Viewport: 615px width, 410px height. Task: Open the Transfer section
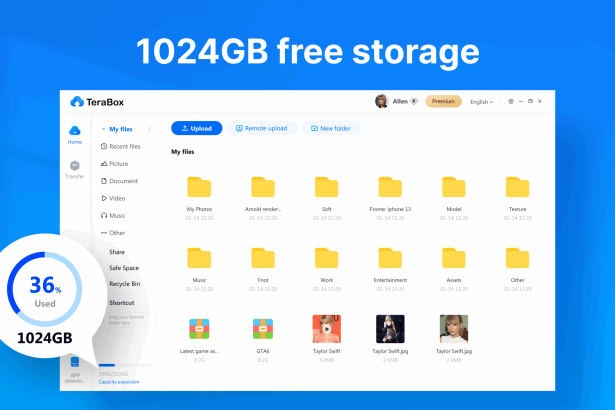(75, 169)
